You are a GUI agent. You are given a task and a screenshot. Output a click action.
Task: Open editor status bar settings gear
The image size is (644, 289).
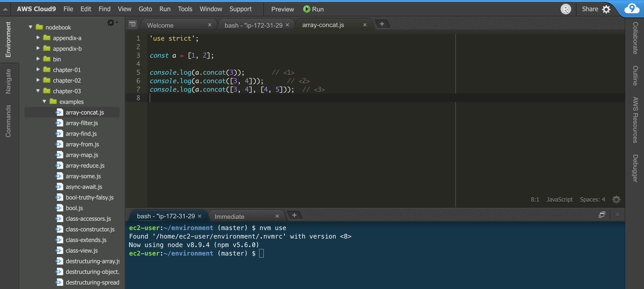616,199
